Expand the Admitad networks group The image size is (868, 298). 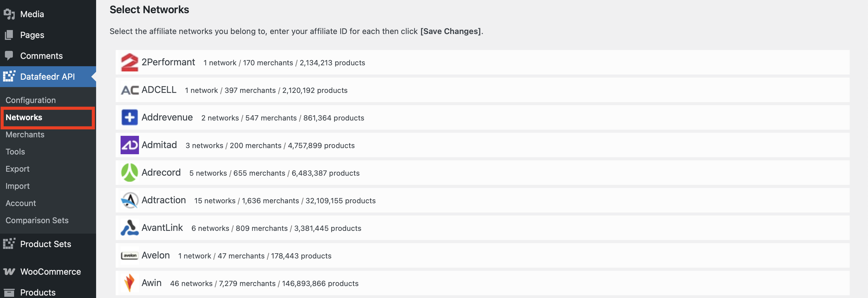click(159, 145)
